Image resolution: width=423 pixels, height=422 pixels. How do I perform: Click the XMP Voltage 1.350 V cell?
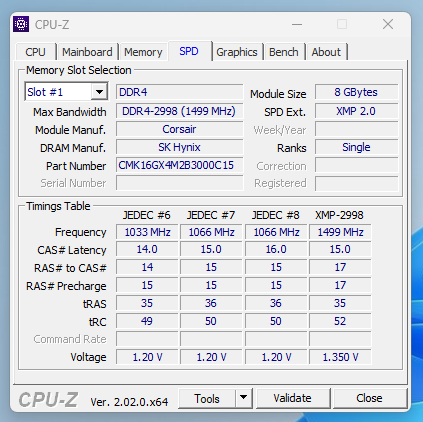point(340,357)
